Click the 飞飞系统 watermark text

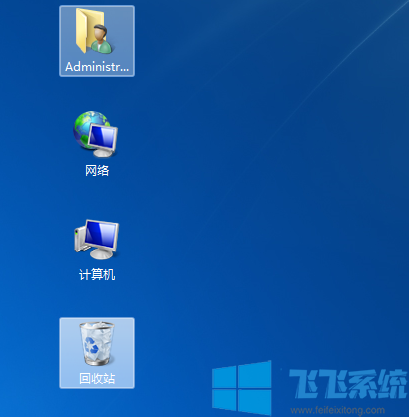348,383
